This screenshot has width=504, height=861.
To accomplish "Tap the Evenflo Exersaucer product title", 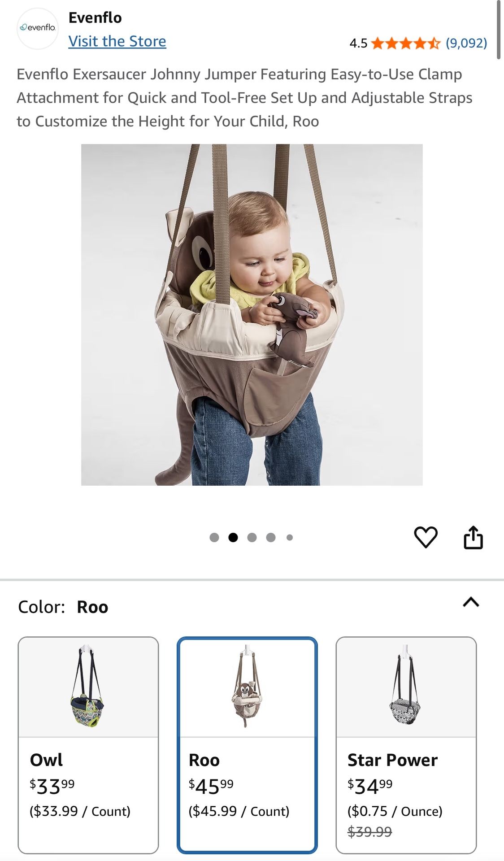I will click(244, 98).
